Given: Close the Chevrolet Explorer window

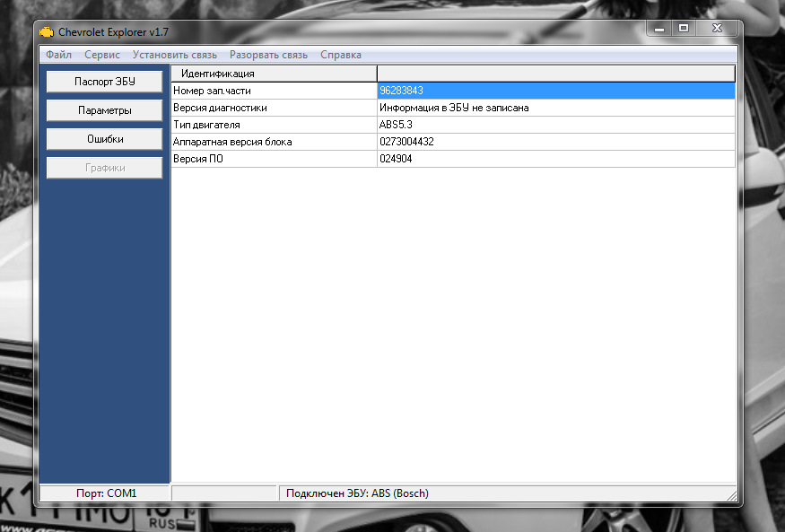Looking at the screenshot, I should click(717, 29).
